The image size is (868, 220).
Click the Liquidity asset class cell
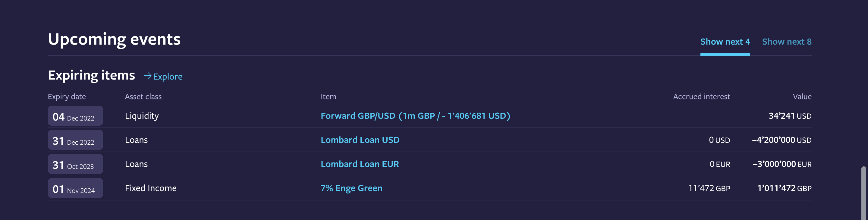(x=142, y=116)
